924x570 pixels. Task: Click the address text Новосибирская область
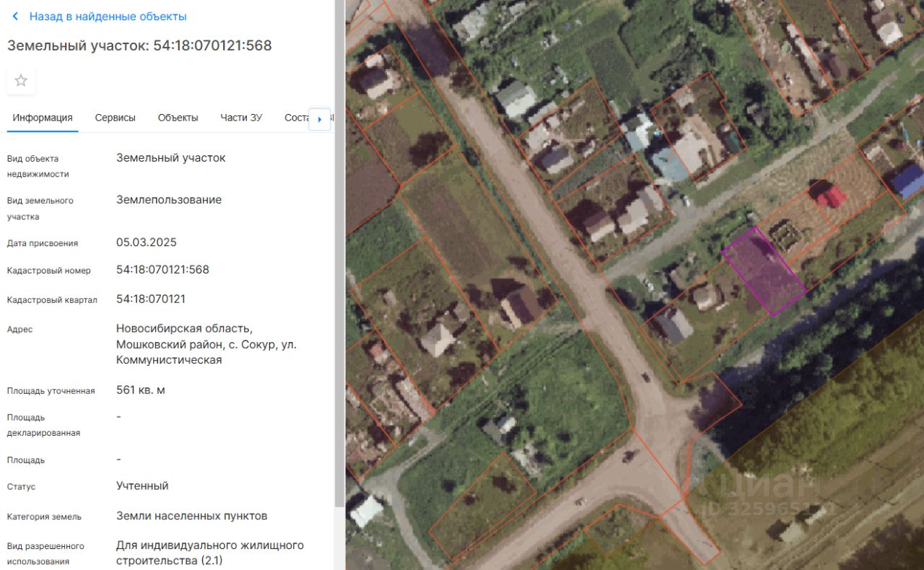pos(184,328)
